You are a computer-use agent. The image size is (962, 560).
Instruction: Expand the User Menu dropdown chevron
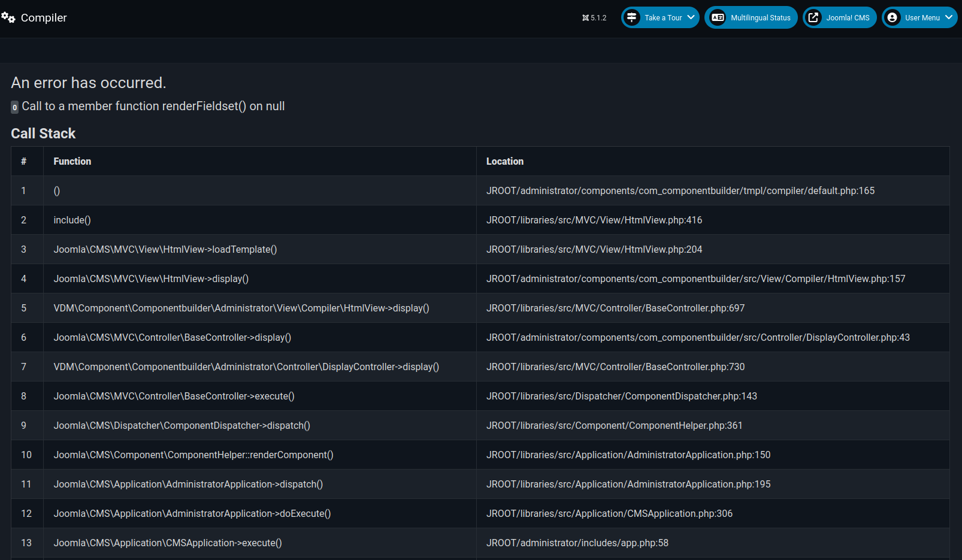(949, 17)
